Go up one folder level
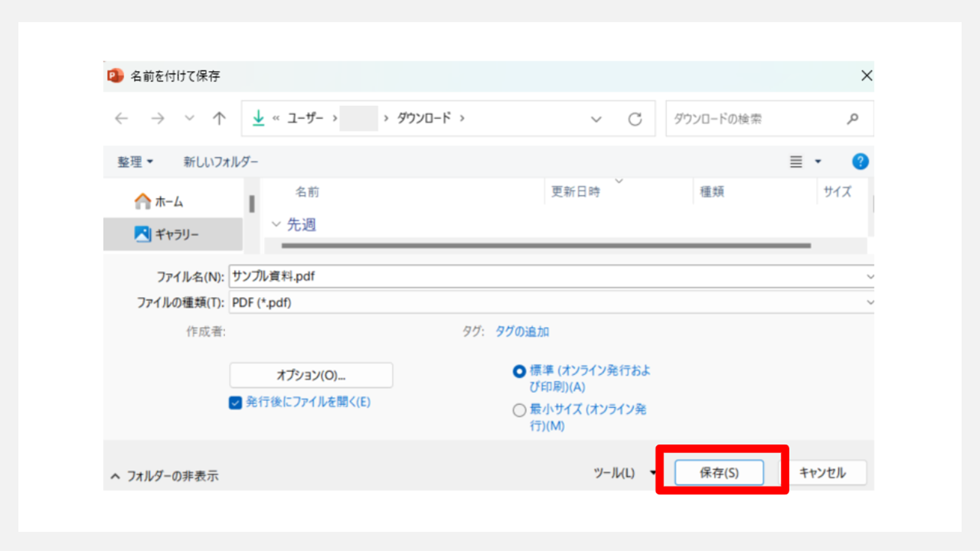The height and width of the screenshot is (551, 980). click(220, 119)
